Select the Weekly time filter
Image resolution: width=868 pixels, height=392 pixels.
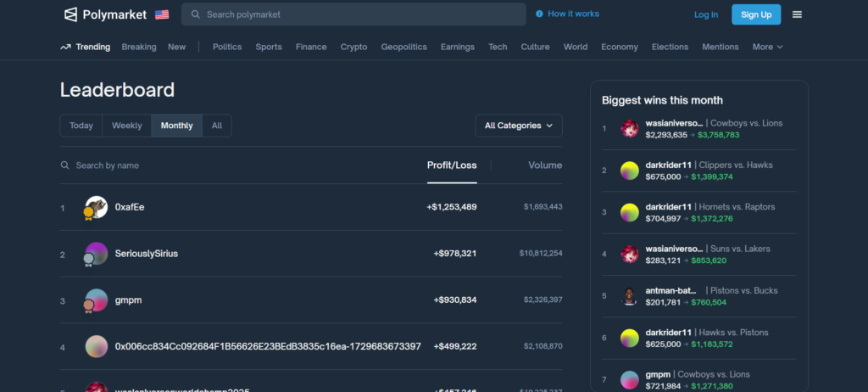click(x=127, y=126)
